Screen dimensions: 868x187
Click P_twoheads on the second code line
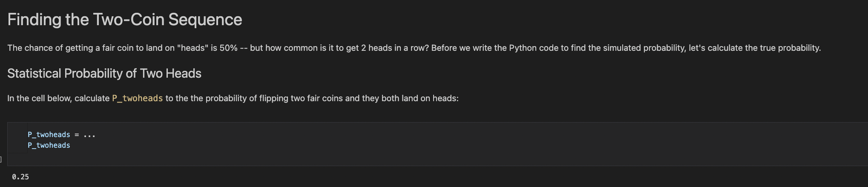[49, 146]
